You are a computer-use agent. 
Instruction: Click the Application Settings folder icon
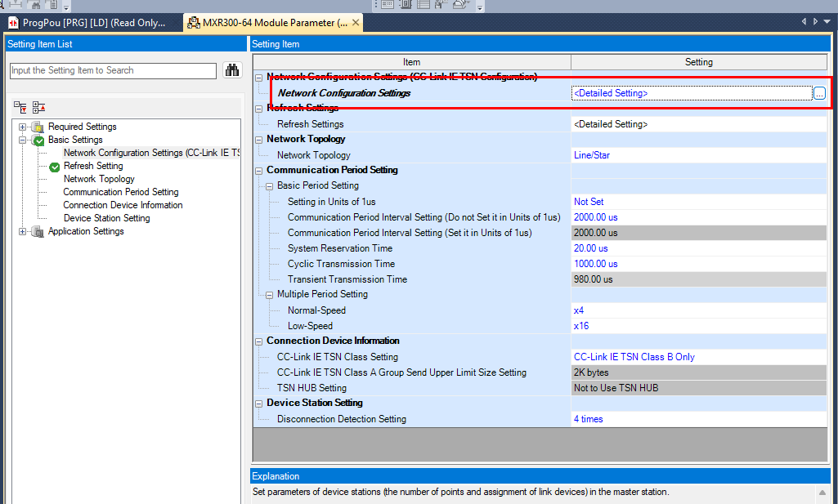[x=38, y=231]
